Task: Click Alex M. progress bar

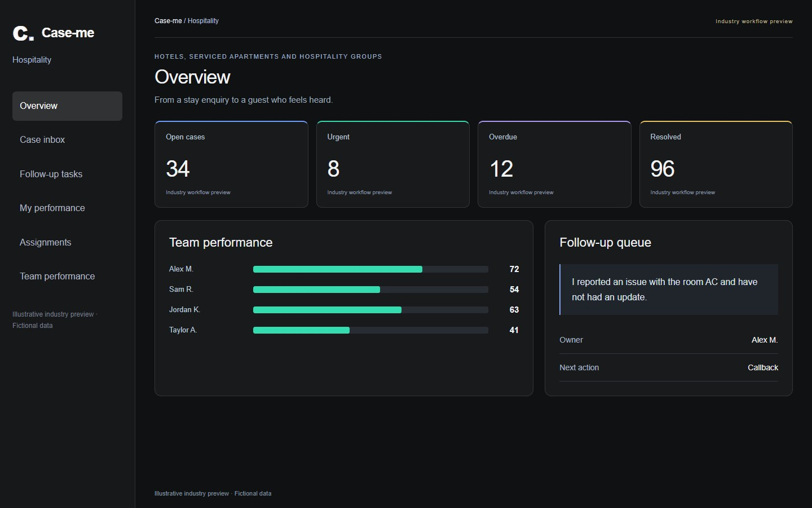Action: [x=370, y=269]
